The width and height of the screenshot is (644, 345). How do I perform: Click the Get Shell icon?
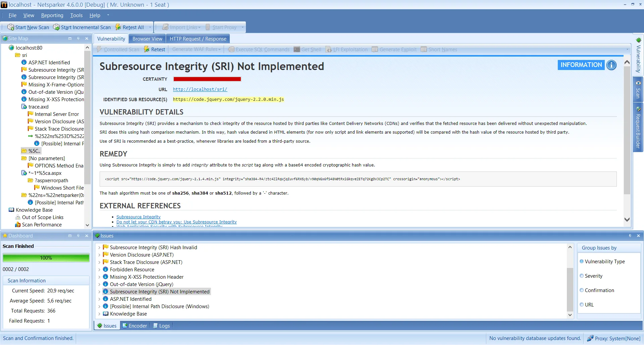tap(297, 49)
